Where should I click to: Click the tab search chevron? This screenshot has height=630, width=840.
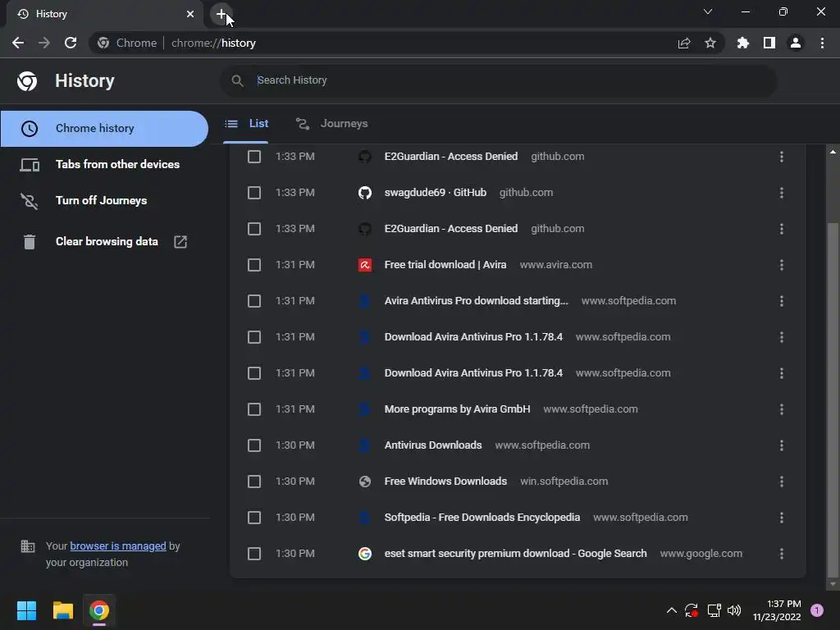(x=708, y=11)
